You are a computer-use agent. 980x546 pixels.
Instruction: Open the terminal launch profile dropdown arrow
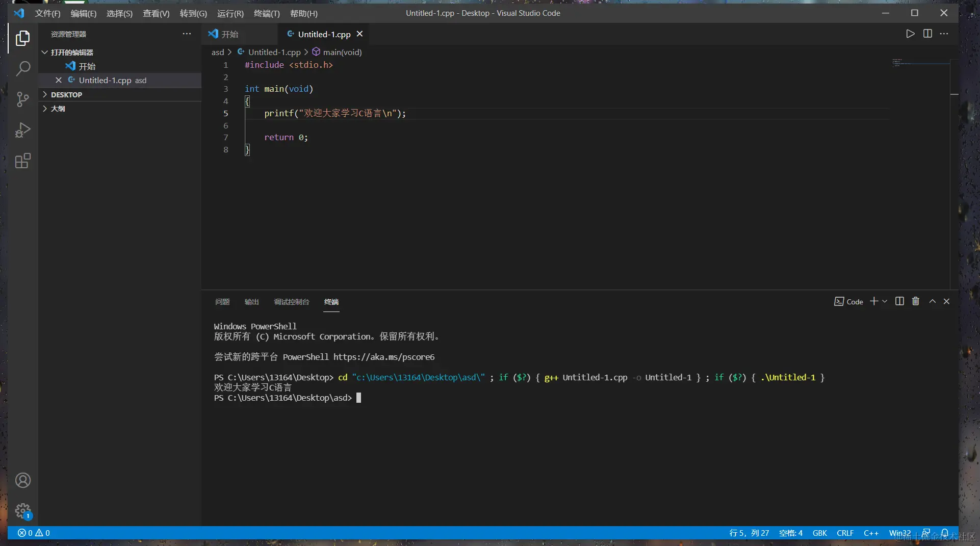(x=885, y=301)
